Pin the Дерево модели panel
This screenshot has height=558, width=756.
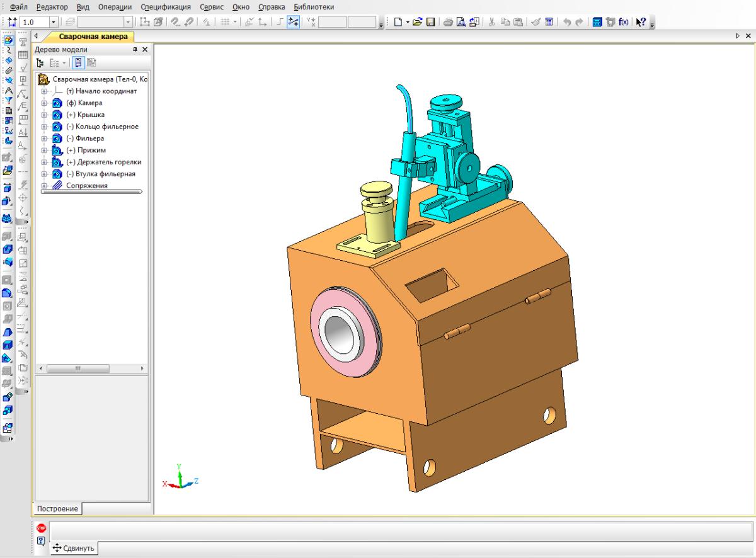click(135, 50)
